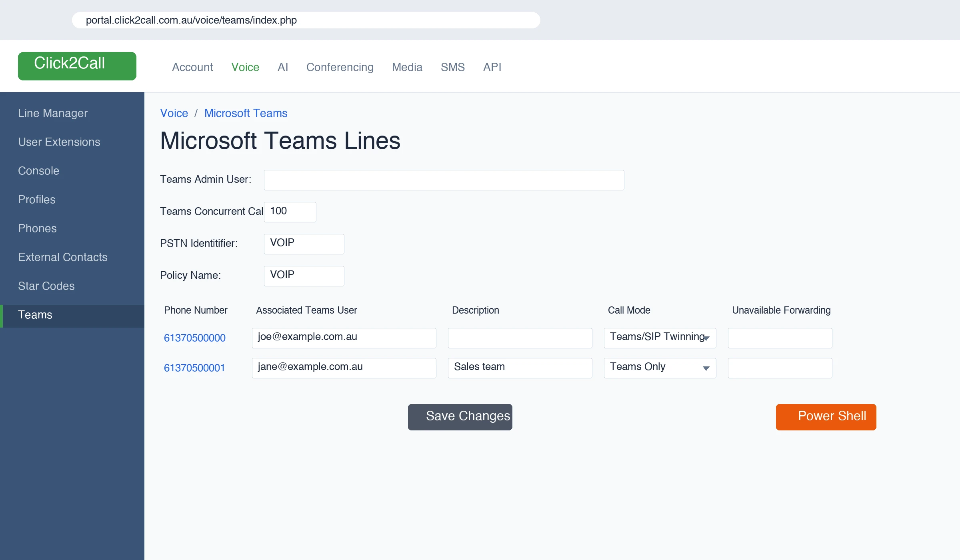Click the Associated Teams User column header
This screenshot has width=960, height=560.
[306, 310]
